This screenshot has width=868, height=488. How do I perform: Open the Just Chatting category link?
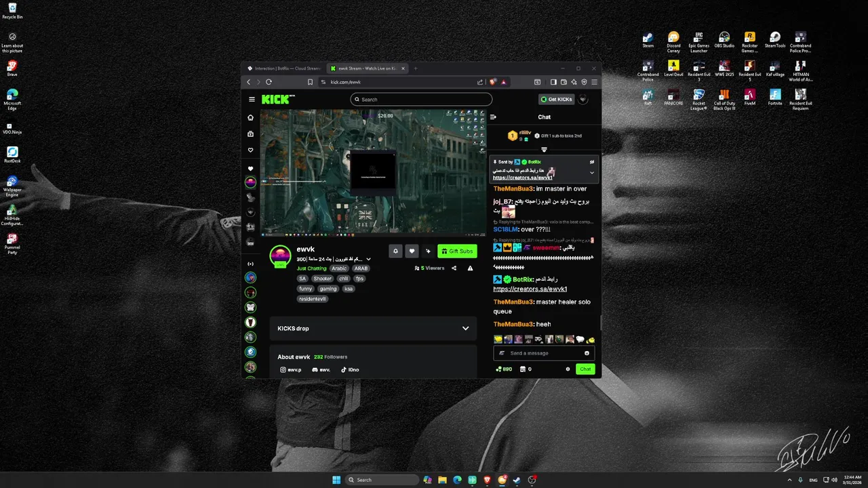click(311, 268)
